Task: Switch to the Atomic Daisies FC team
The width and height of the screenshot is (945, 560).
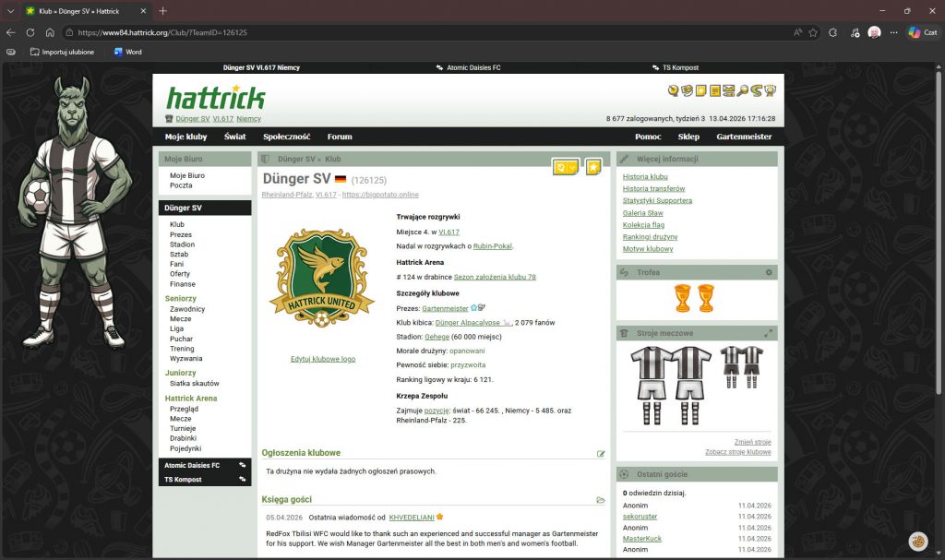Action: [x=192, y=466]
